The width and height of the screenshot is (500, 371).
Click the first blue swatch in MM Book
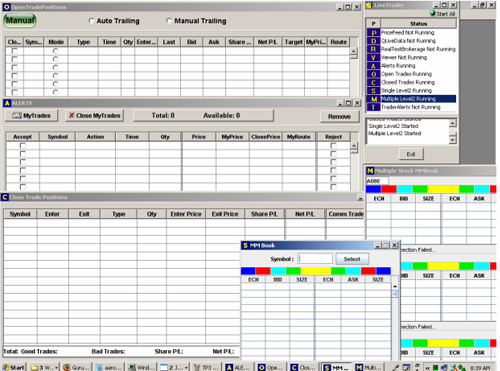[248, 271]
